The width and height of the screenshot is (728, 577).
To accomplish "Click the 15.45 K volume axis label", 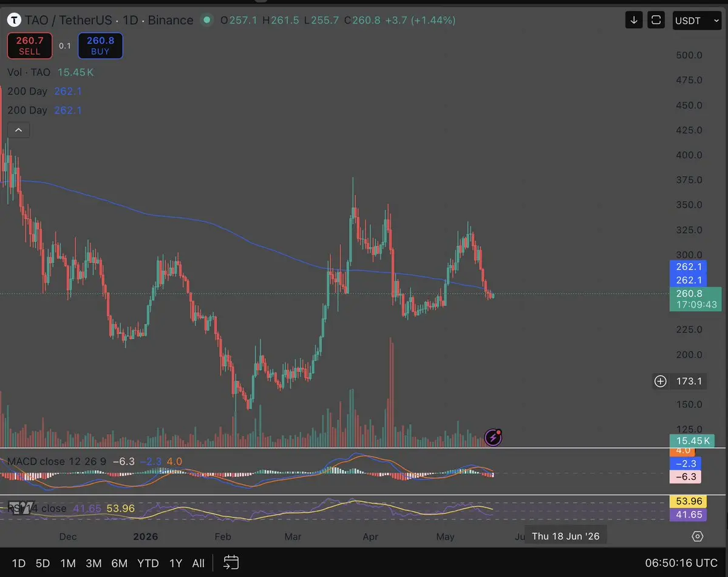I will (692, 440).
